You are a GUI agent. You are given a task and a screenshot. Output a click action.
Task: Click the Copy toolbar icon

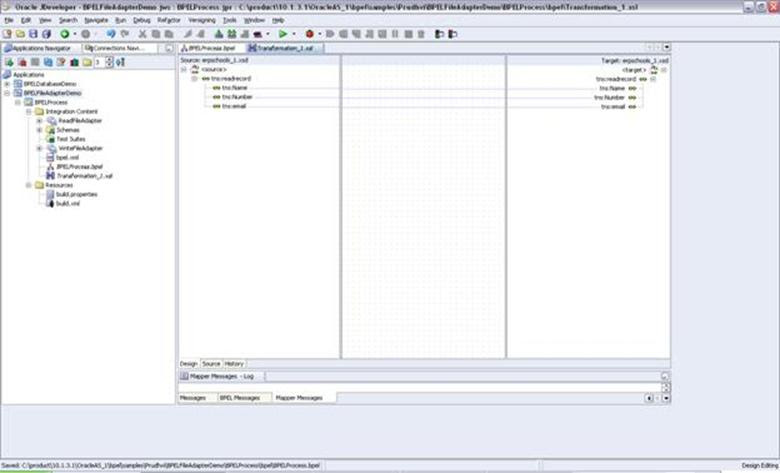(x=156, y=34)
